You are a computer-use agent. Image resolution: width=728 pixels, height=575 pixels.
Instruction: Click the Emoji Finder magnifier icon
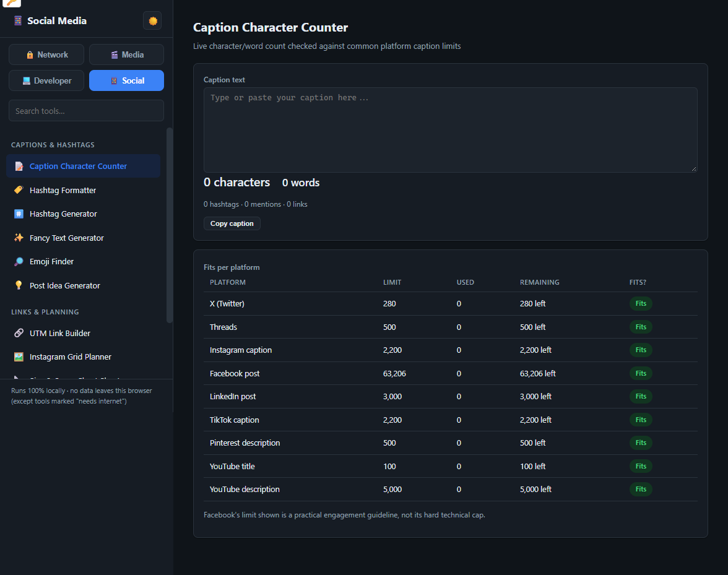point(19,262)
